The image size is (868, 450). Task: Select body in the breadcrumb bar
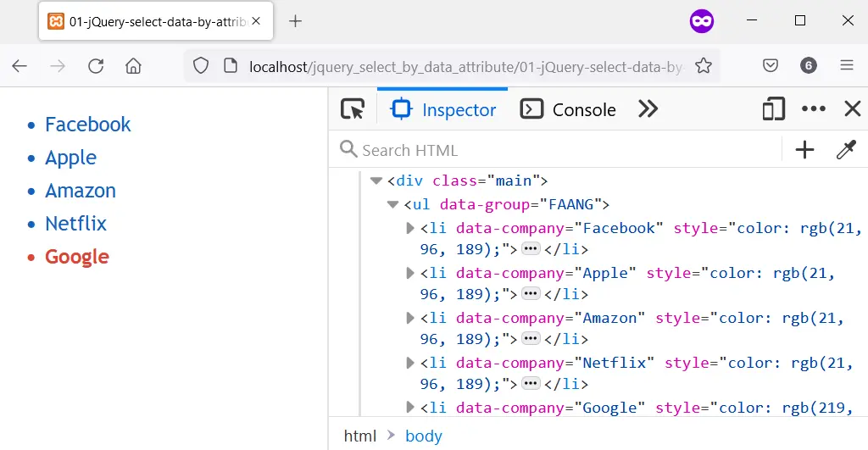click(424, 436)
